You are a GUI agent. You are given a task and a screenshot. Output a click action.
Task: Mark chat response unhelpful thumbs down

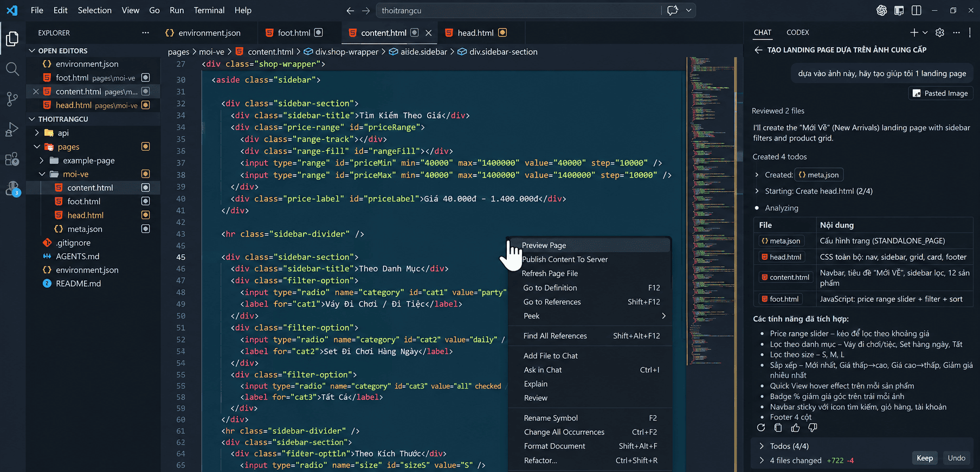point(813,428)
